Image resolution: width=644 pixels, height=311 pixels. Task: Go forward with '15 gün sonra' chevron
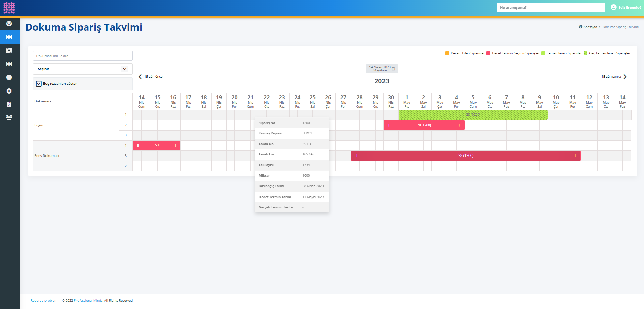coord(625,77)
